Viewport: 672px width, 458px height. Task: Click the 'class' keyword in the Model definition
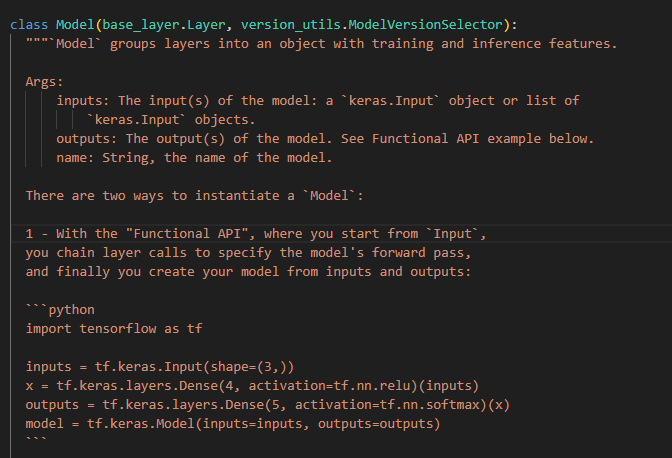tap(29, 24)
